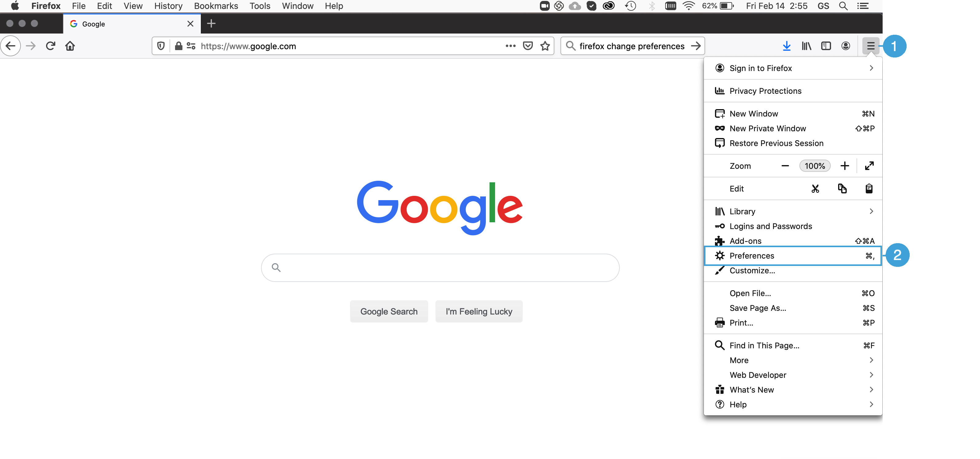Go back using the back arrow button
Viewport: 980px width, 459px height.
pyautogui.click(x=11, y=46)
